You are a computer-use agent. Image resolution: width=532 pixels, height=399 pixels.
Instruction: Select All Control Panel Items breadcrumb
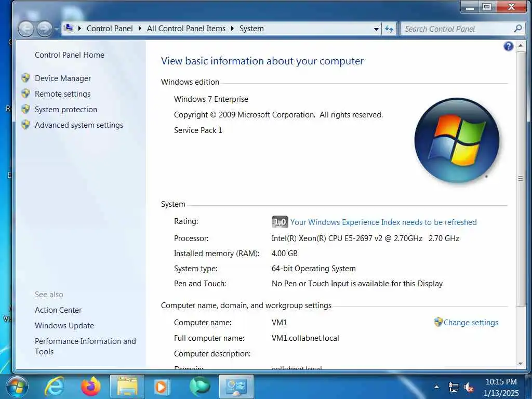pos(186,29)
